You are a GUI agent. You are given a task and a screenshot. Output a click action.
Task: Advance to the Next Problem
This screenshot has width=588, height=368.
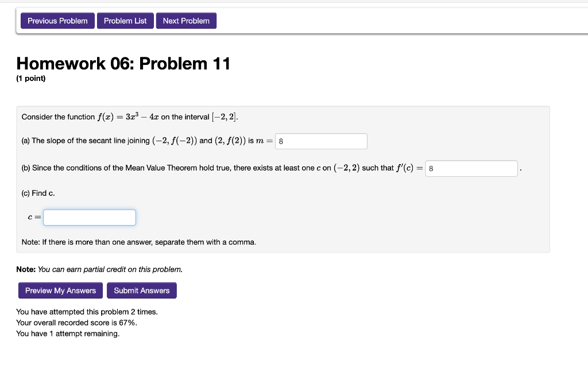(x=186, y=20)
